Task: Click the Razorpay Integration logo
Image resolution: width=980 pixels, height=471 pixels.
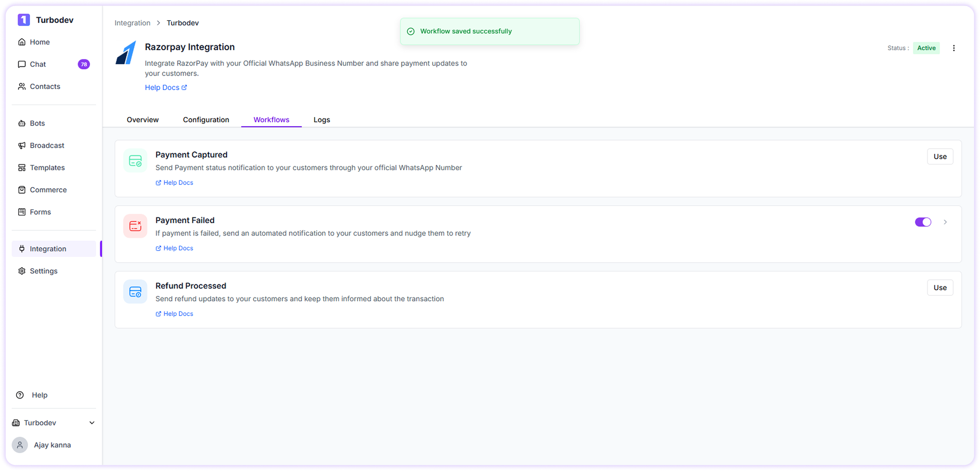Action: point(126,53)
